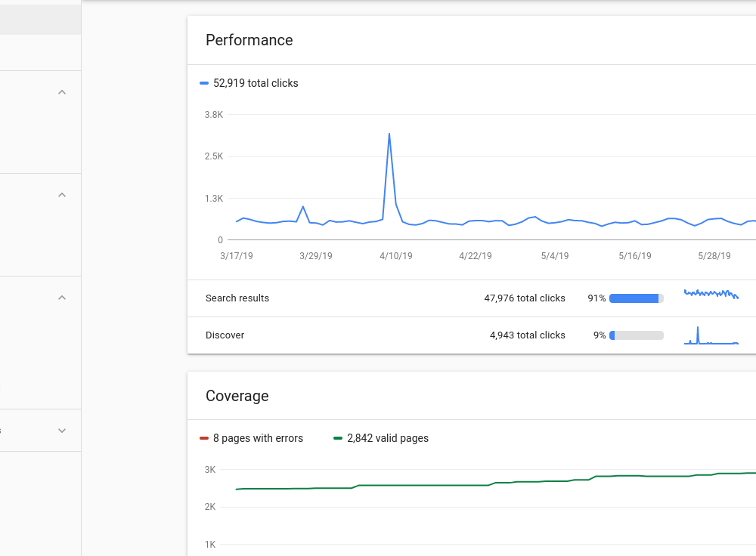The height and width of the screenshot is (556, 756).
Task: Expand the collapsed sidebar section with down chevron
Action: 62,431
